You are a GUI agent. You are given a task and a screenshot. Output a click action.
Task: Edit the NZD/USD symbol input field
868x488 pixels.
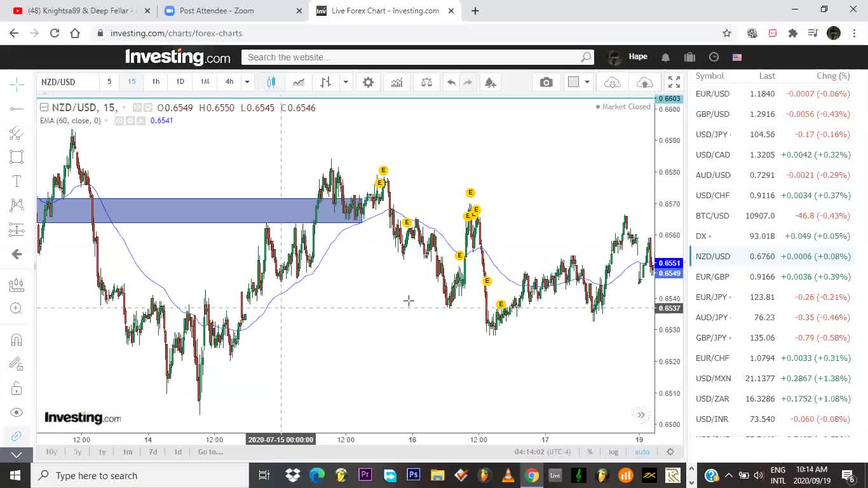coord(68,82)
